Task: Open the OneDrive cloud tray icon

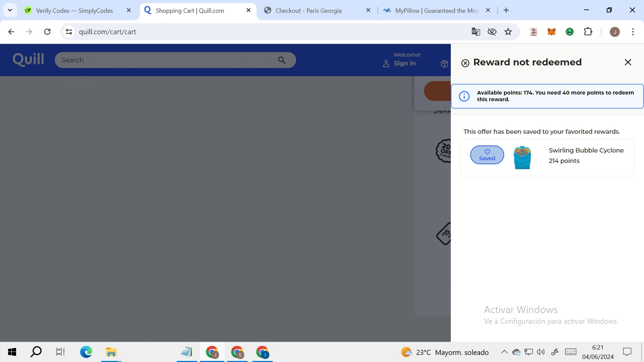Action: (516, 352)
